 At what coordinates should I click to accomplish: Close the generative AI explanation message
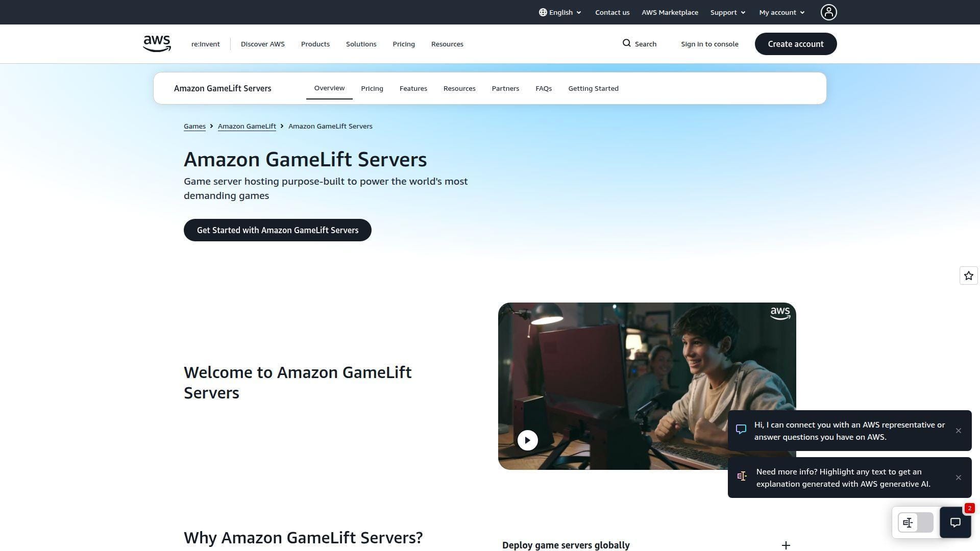click(958, 478)
